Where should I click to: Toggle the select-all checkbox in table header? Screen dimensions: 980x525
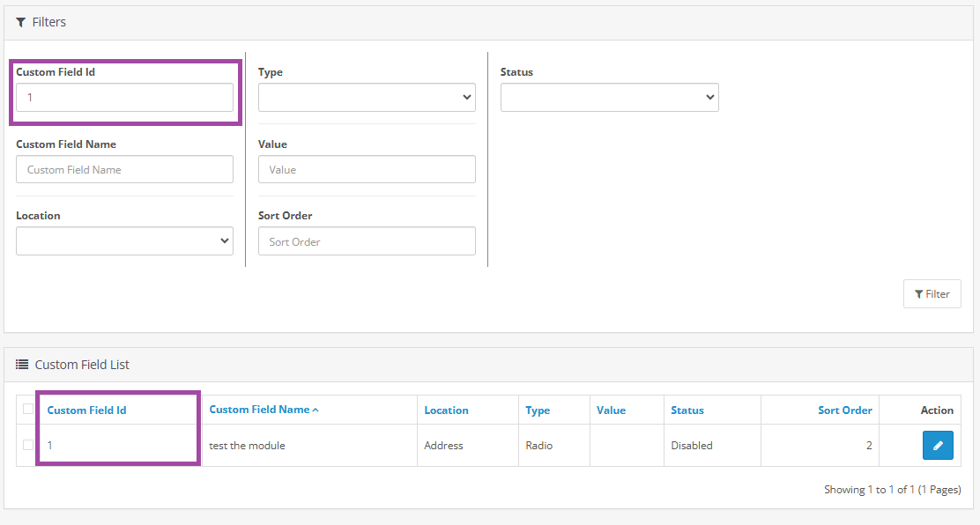28,409
